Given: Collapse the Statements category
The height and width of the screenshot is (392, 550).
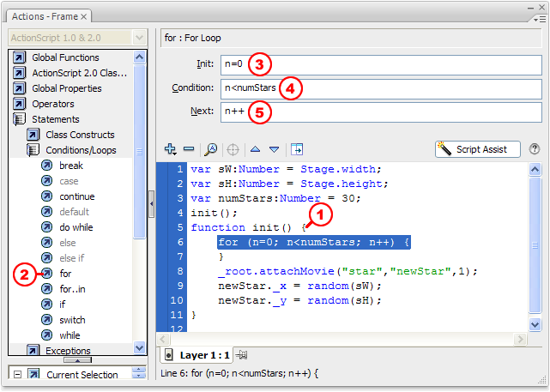Looking at the screenshot, I should click(19, 119).
